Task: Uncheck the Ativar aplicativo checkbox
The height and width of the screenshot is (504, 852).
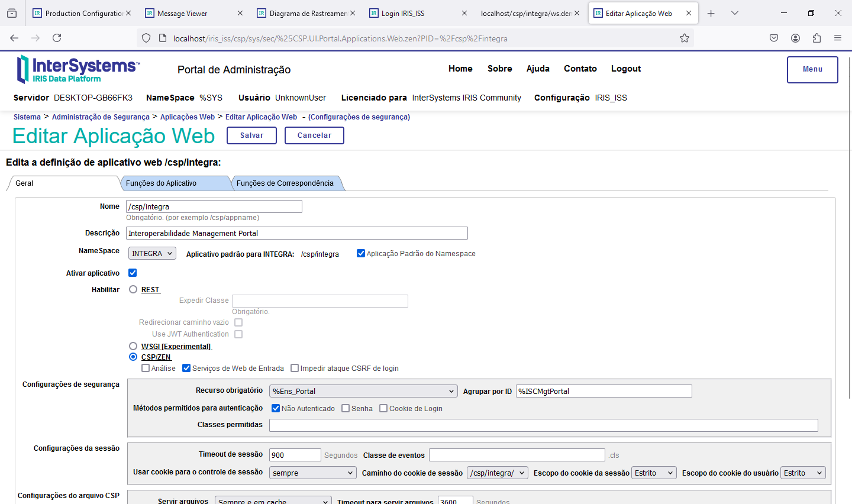Action: point(133,273)
